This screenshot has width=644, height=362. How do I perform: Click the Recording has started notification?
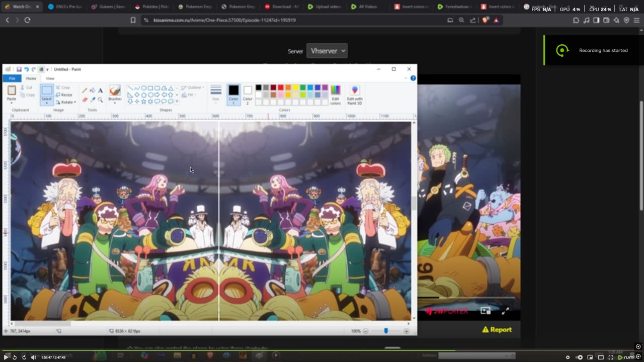(x=594, y=50)
